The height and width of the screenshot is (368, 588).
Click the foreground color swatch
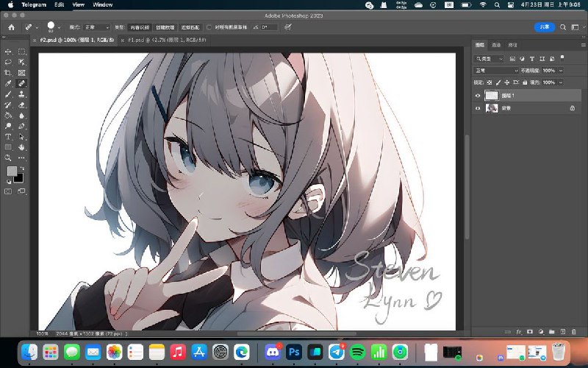pyautogui.click(x=12, y=171)
